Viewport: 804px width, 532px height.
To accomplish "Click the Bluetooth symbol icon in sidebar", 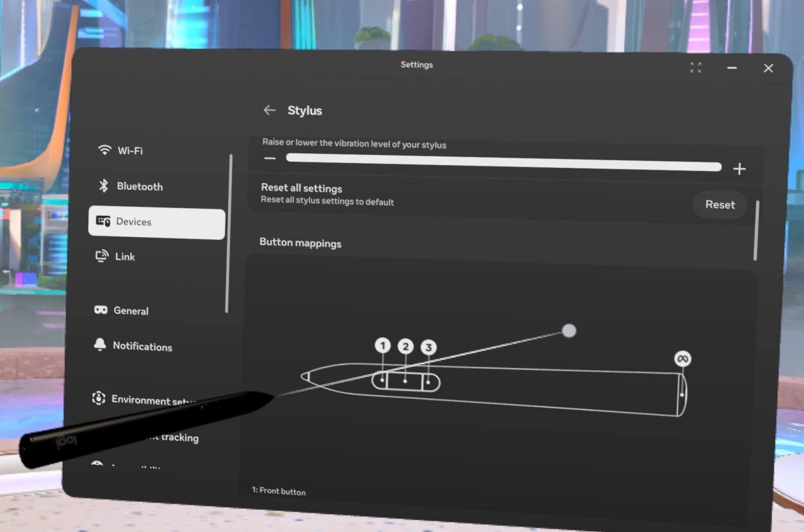I will [x=104, y=186].
